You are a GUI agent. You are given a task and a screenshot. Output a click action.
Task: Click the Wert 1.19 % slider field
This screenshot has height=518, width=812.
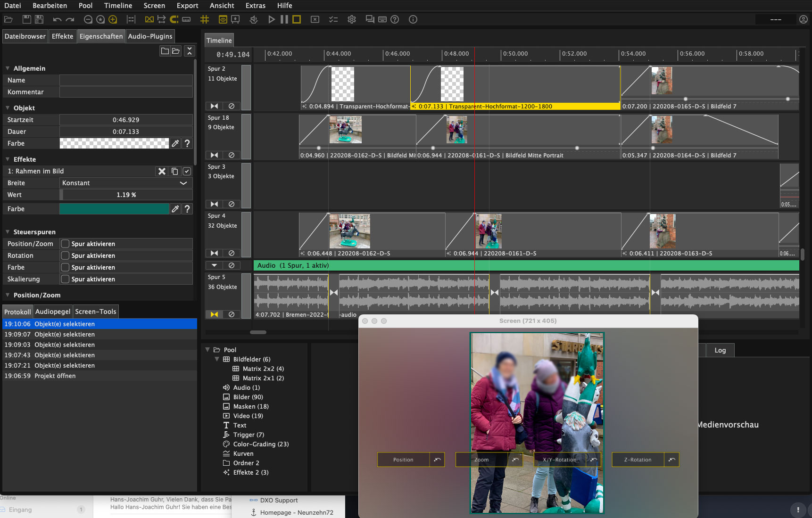click(126, 195)
